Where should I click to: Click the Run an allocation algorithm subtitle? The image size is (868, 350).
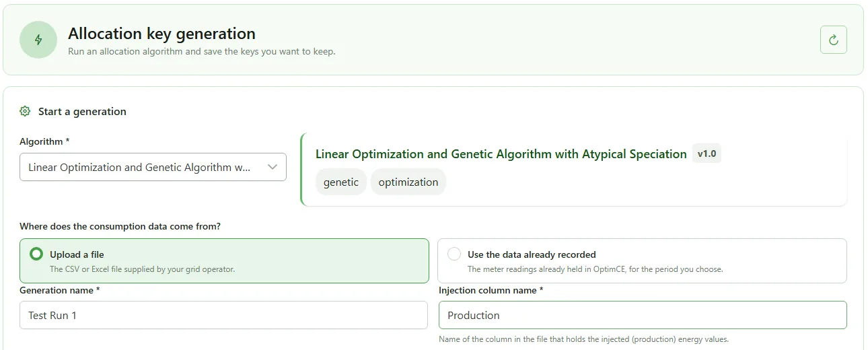(x=202, y=51)
